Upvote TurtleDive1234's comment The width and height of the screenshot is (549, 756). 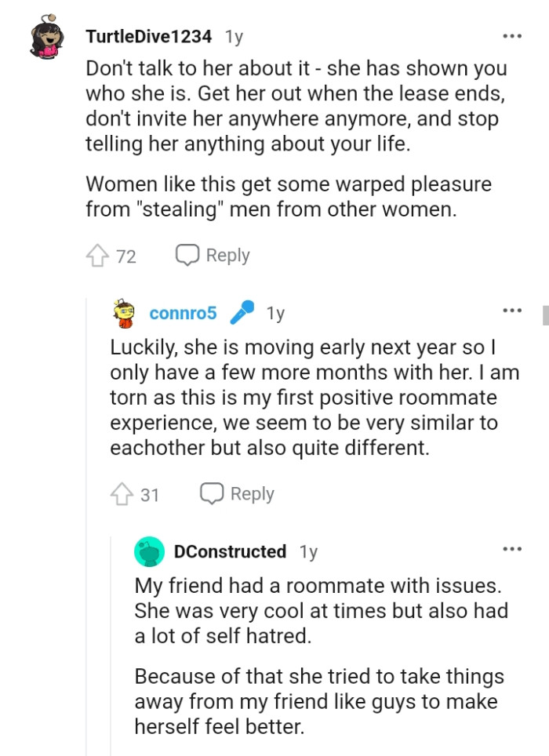[97, 256]
